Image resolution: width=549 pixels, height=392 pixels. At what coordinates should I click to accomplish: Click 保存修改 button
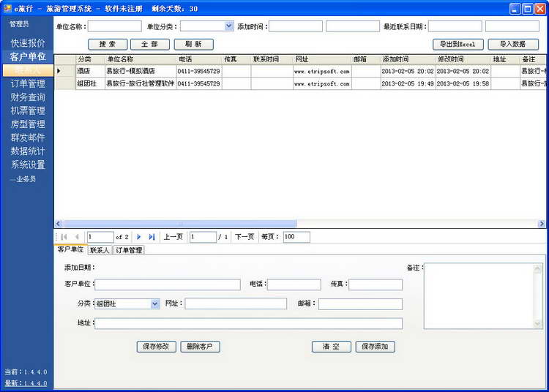click(x=156, y=347)
